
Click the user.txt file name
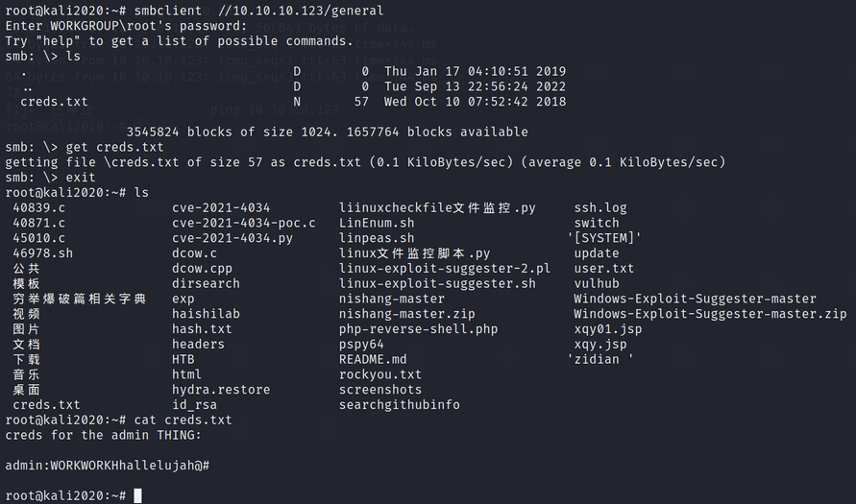[604, 269]
